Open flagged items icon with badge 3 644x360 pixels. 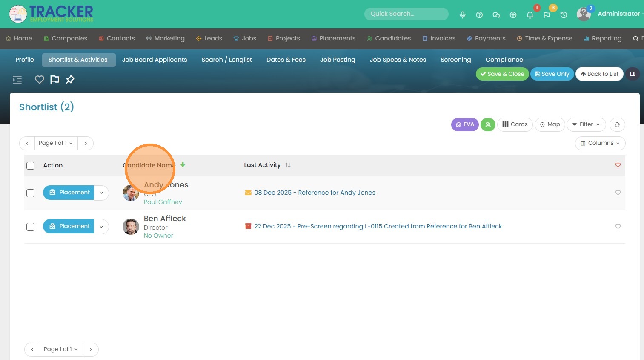click(547, 15)
